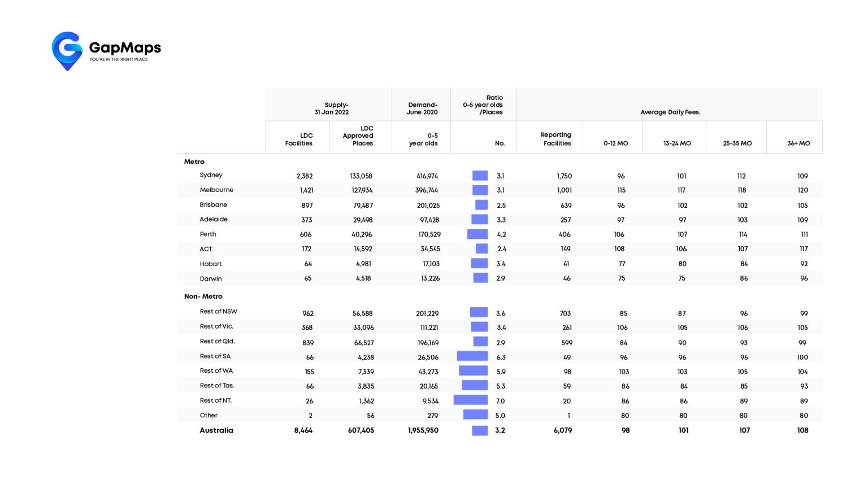Image resolution: width=868 pixels, height=488 pixels.
Task: Pick the Hobart row label
Action: (x=210, y=264)
